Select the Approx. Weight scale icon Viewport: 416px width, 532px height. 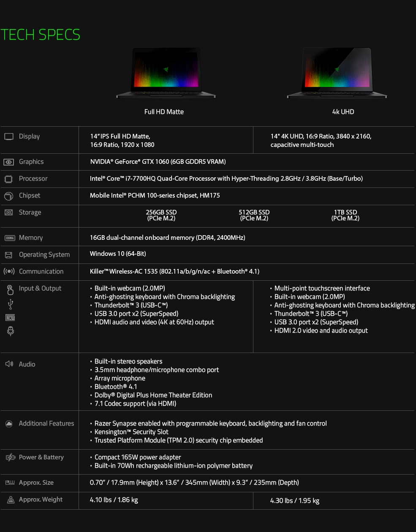coord(11,500)
